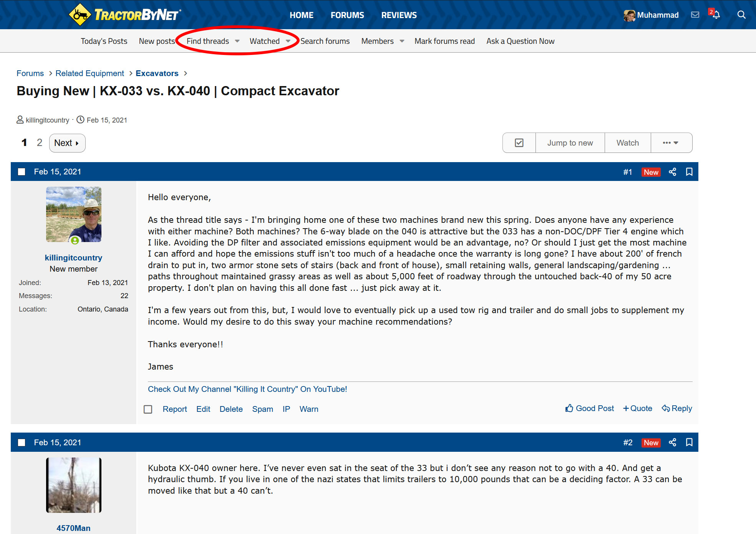756x534 pixels.
Task: Tick the post #2 header checkbox
Action: (x=22, y=443)
